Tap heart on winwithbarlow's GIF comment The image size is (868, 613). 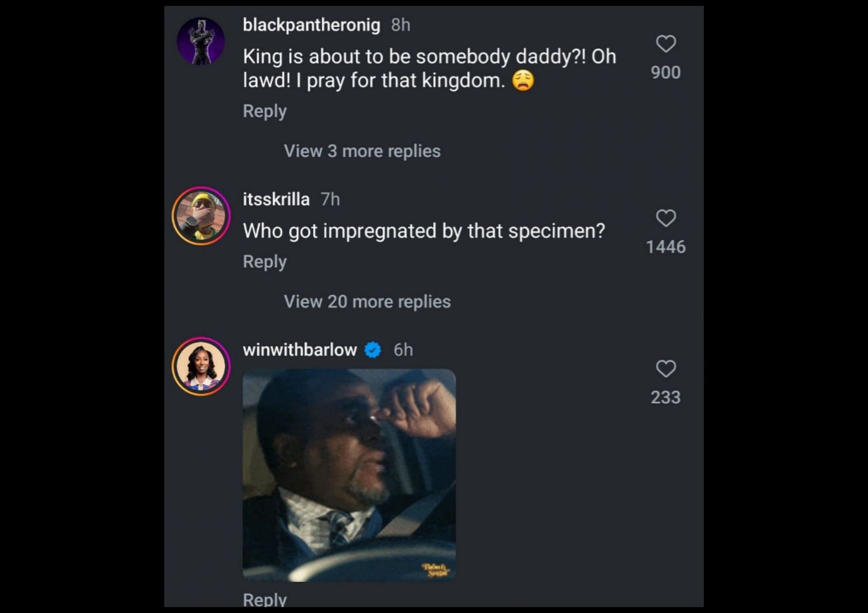click(x=665, y=369)
